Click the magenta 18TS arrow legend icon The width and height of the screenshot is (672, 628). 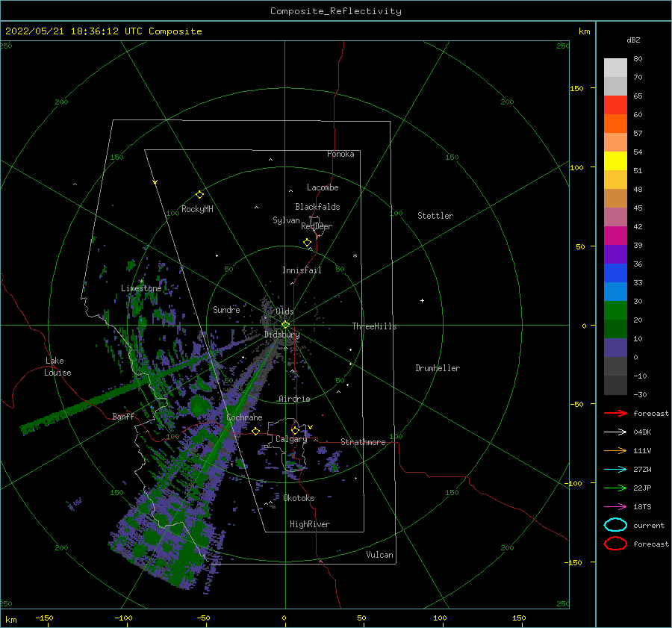pos(615,507)
